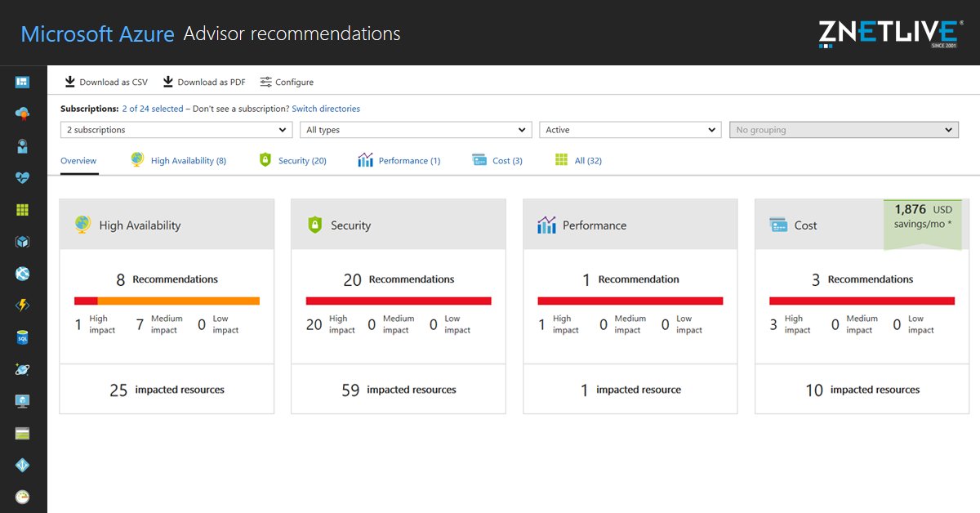
Task: Switch to the Cost (3) tab
Action: (497, 161)
